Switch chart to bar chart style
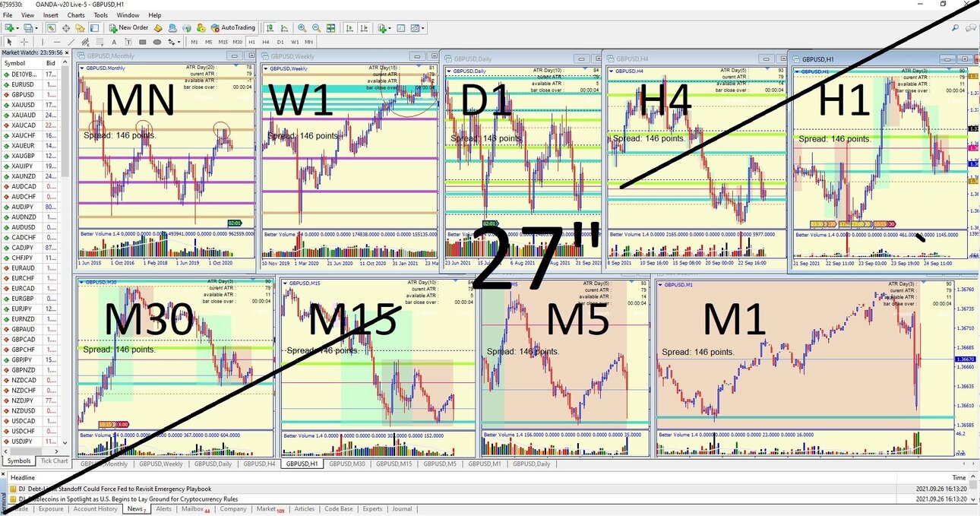The width and height of the screenshot is (980, 516). click(270, 27)
